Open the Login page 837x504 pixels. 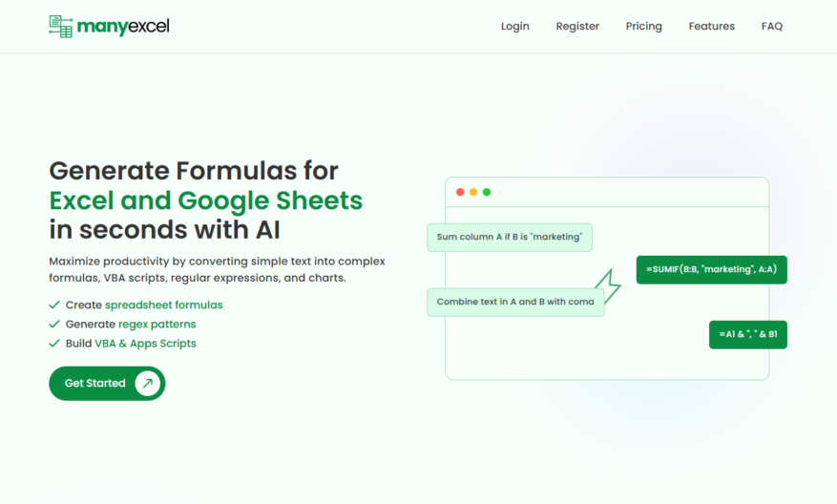pyautogui.click(x=515, y=26)
